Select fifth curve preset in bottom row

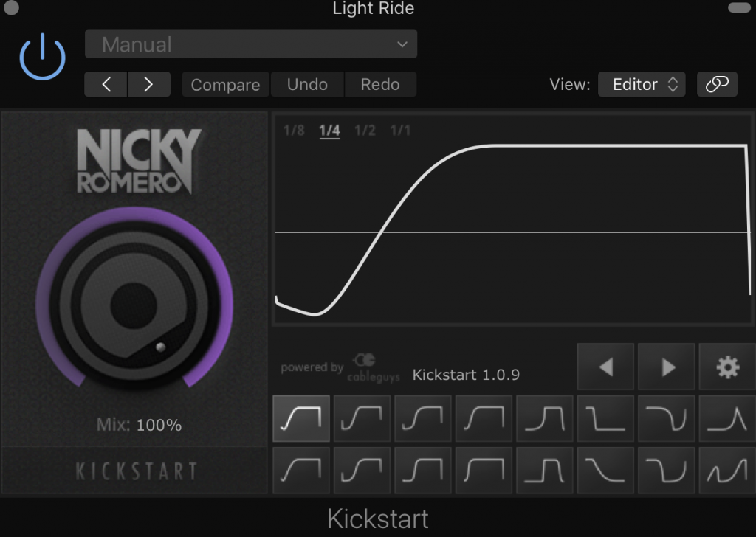(x=545, y=470)
